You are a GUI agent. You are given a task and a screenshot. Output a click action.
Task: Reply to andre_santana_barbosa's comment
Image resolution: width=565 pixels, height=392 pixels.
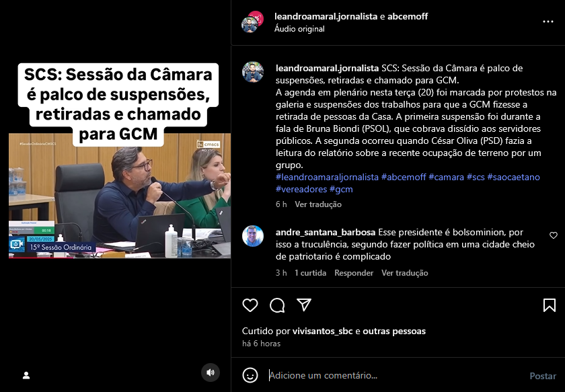(x=354, y=273)
